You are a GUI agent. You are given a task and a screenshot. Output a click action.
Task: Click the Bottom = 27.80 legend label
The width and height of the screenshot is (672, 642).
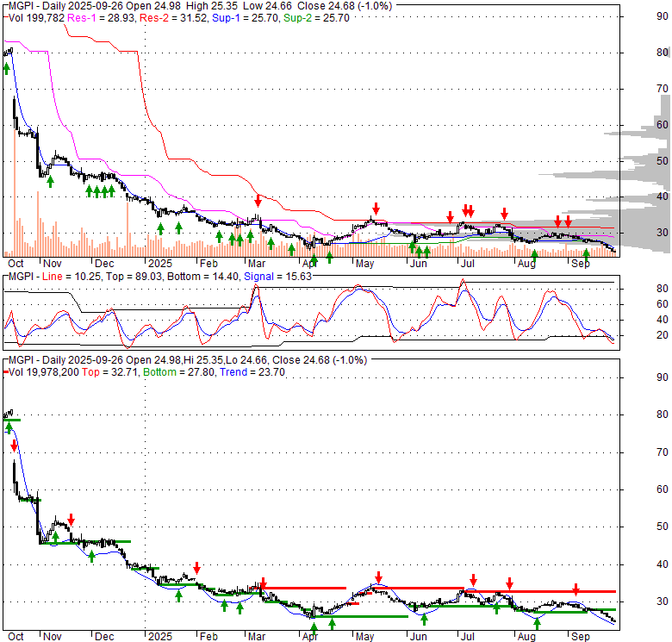[x=178, y=372]
